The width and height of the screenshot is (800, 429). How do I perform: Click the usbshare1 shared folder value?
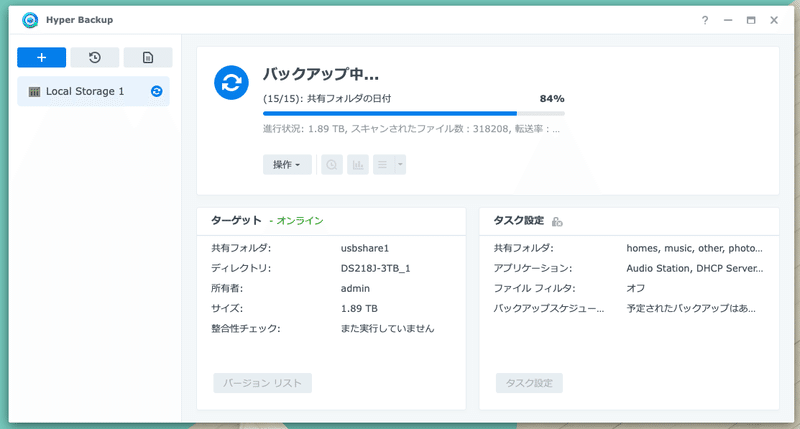tap(365, 248)
